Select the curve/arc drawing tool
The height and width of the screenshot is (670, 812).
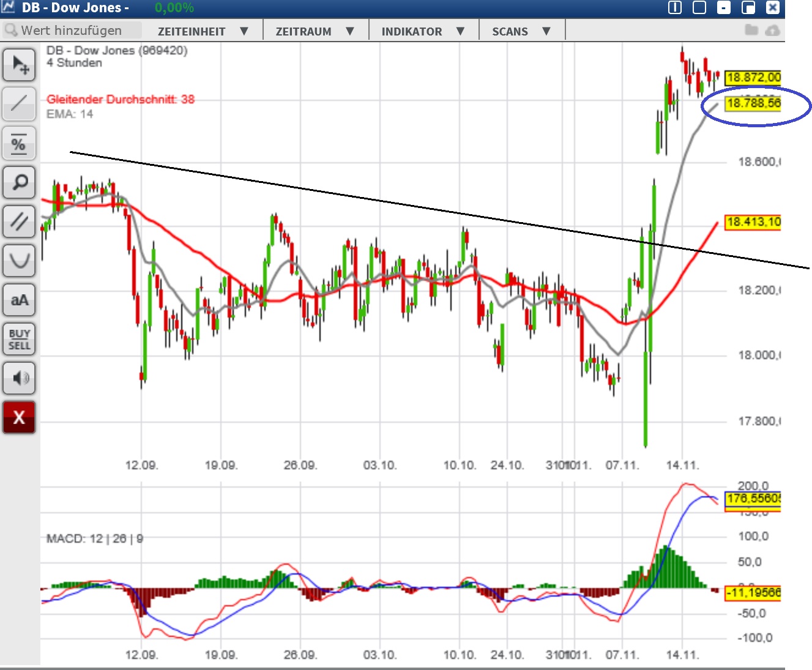coord(18,261)
